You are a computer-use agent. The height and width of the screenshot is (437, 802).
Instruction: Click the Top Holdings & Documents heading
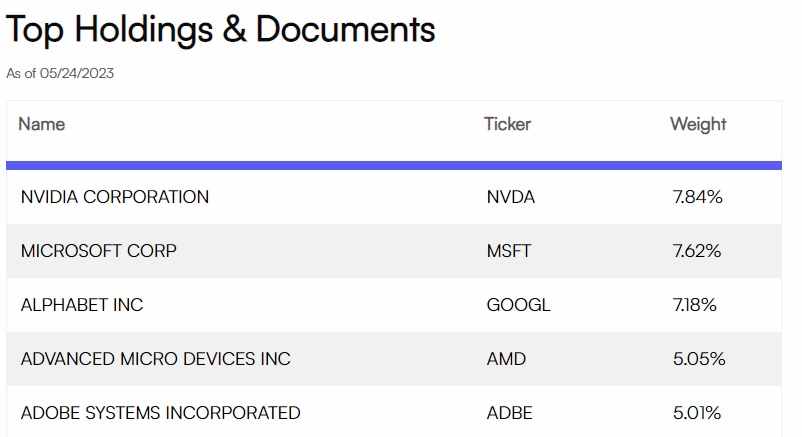click(x=221, y=29)
